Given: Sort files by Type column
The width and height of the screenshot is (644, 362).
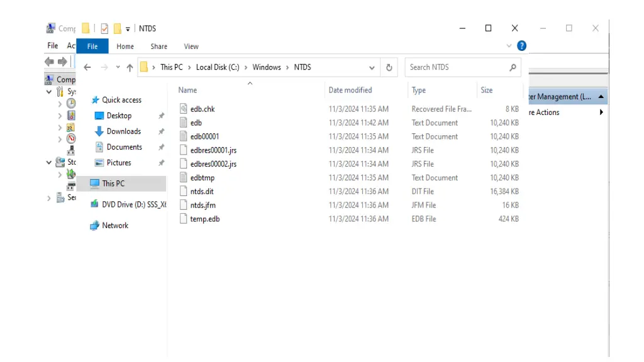Looking at the screenshot, I should tap(418, 90).
